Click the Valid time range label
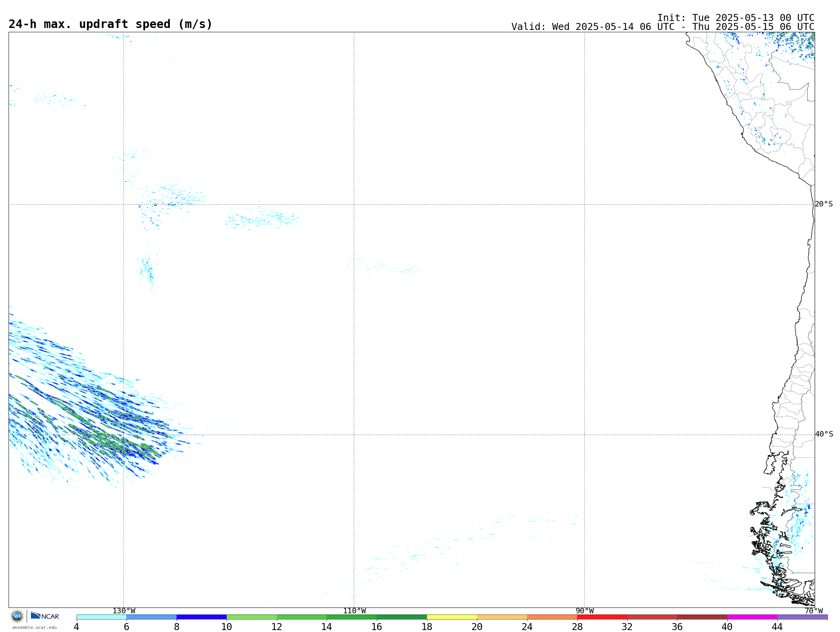 point(663,27)
